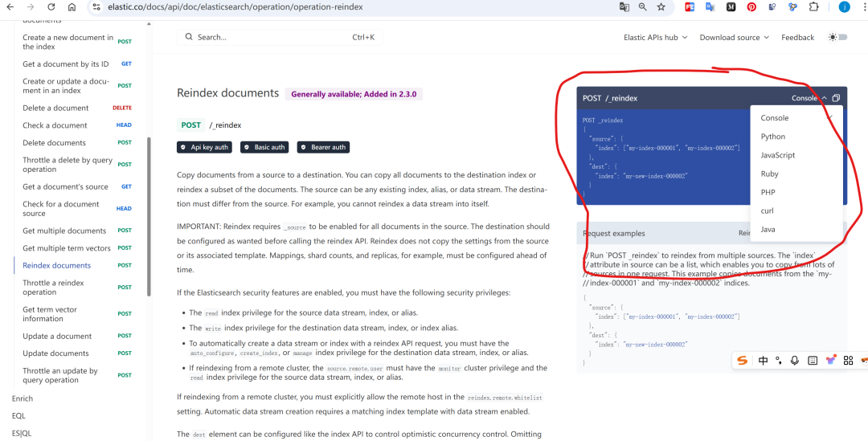Open Create a new document in the index
The height and width of the screenshot is (441, 868).
68,42
